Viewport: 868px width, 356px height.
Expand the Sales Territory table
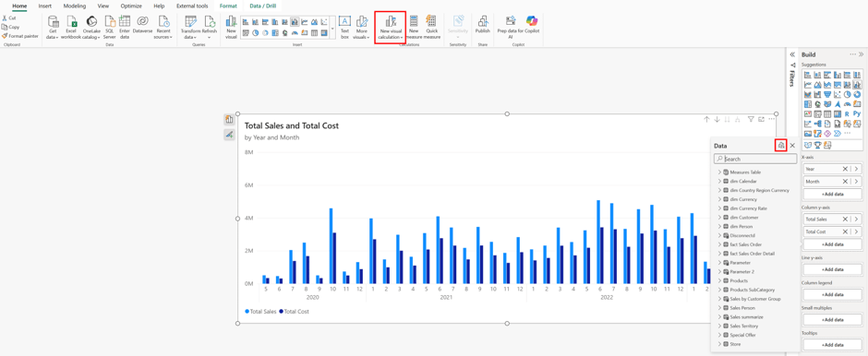coord(719,326)
